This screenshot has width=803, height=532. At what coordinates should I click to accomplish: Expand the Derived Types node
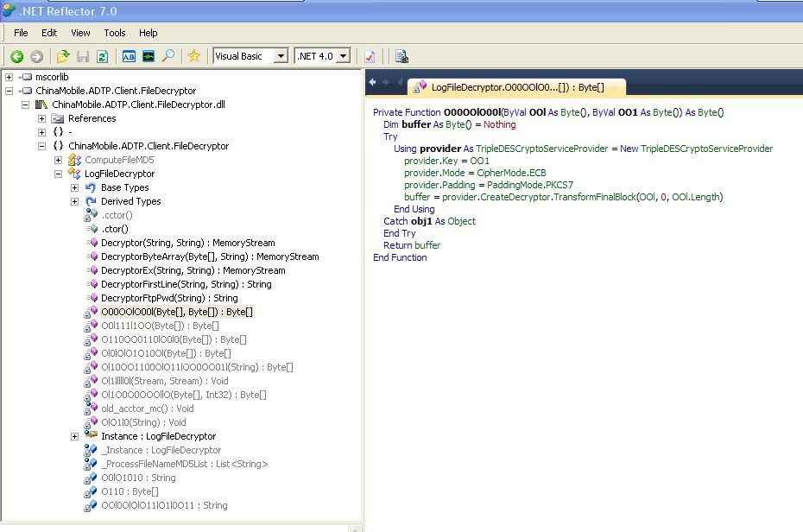tap(74, 201)
